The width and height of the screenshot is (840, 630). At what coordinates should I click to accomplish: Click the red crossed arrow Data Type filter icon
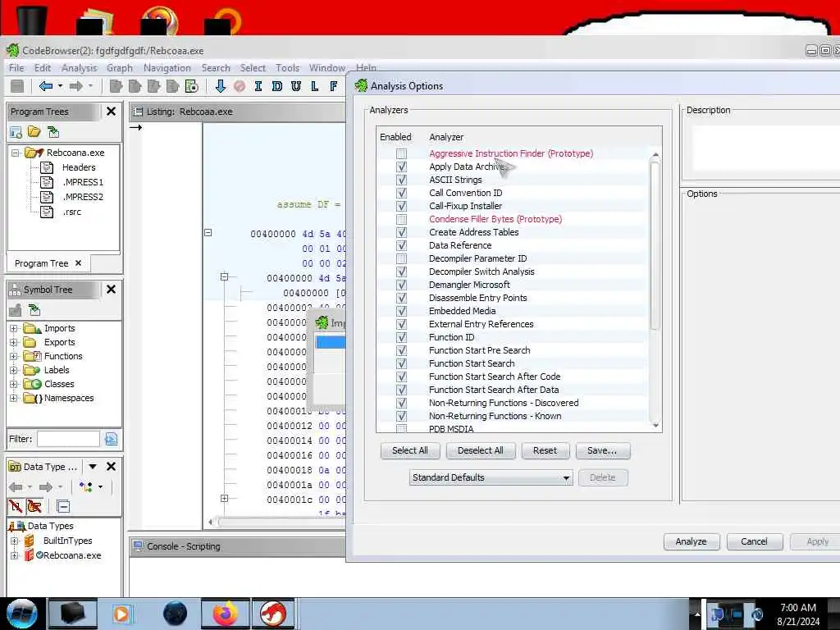[16, 506]
